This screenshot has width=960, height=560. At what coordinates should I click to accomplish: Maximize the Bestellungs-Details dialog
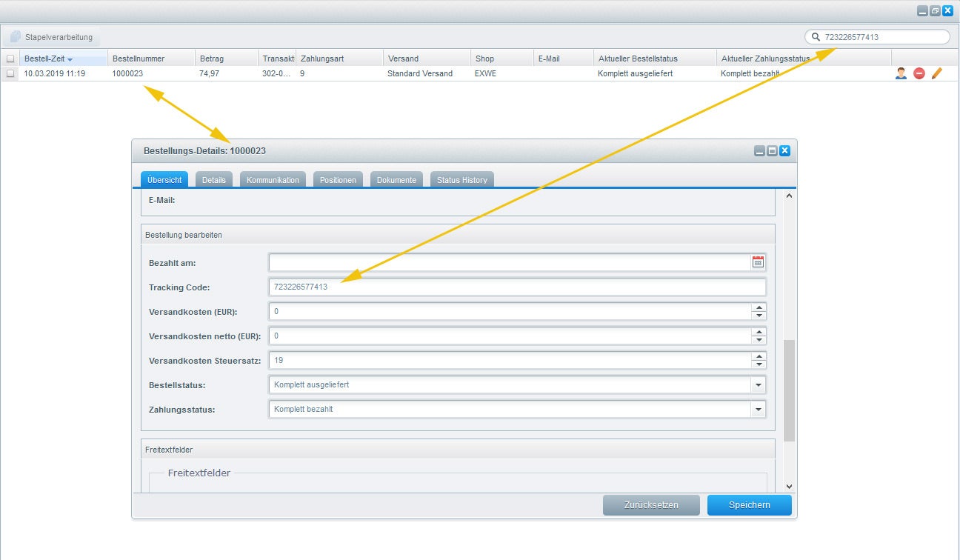[x=772, y=150]
